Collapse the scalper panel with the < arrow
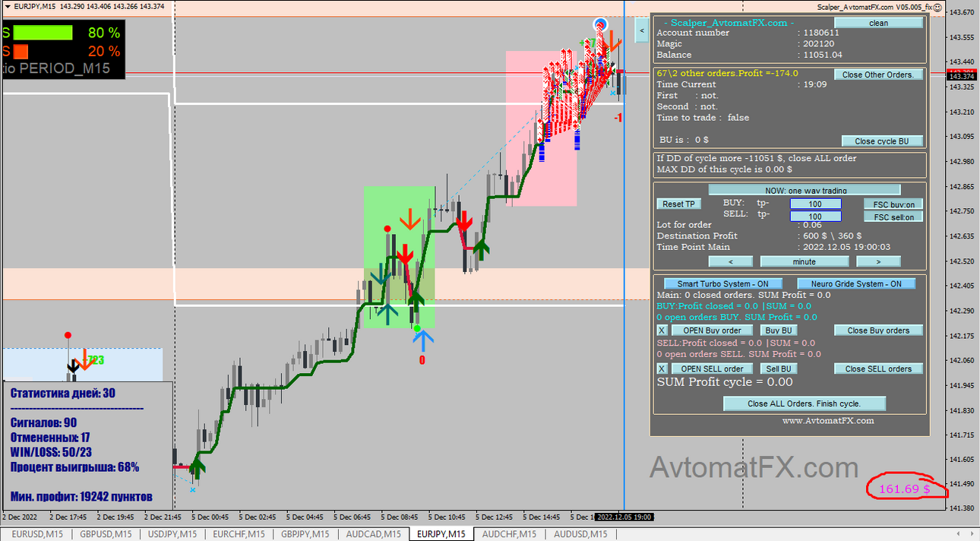This screenshot has height=541, width=980. click(x=641, y=30)
